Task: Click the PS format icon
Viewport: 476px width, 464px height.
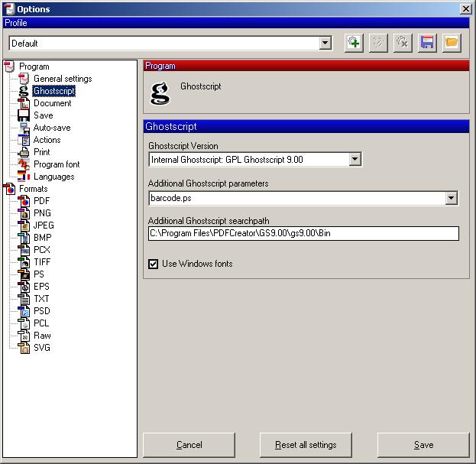Action: tap(24, 274)
